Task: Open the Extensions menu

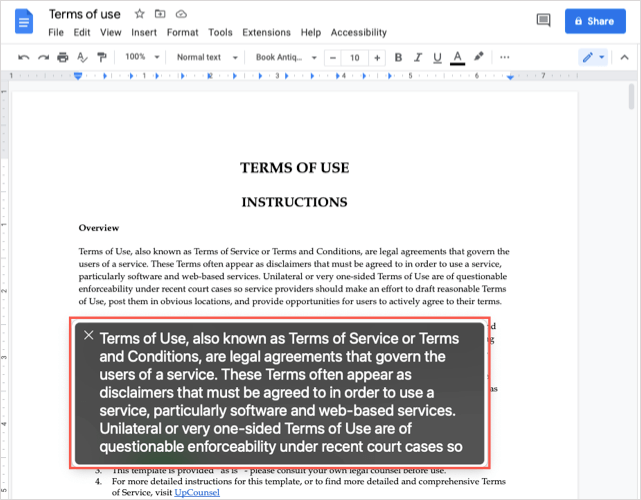Action: [x=266, y=32]
